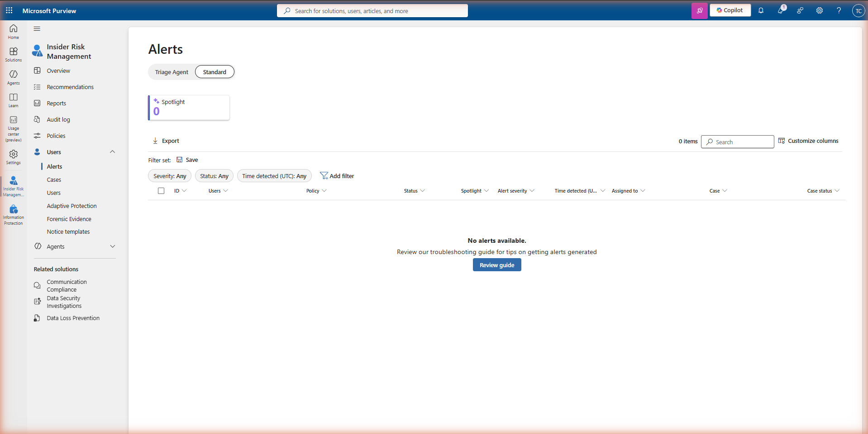Open the Audit log page
This screenshot has width=868, height=434.
click(58, 119)
